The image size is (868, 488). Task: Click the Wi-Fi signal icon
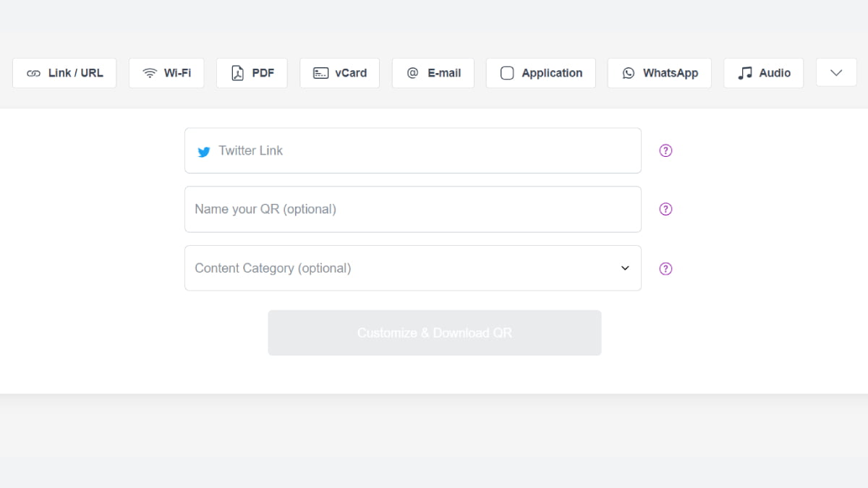coord(150,73)
